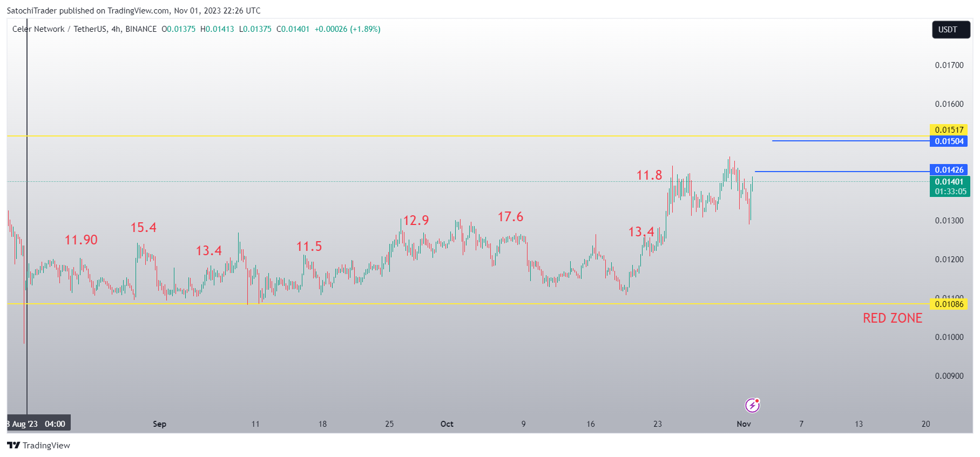
Task: Click the 23 date label on time axis
Action: [658, 424]
